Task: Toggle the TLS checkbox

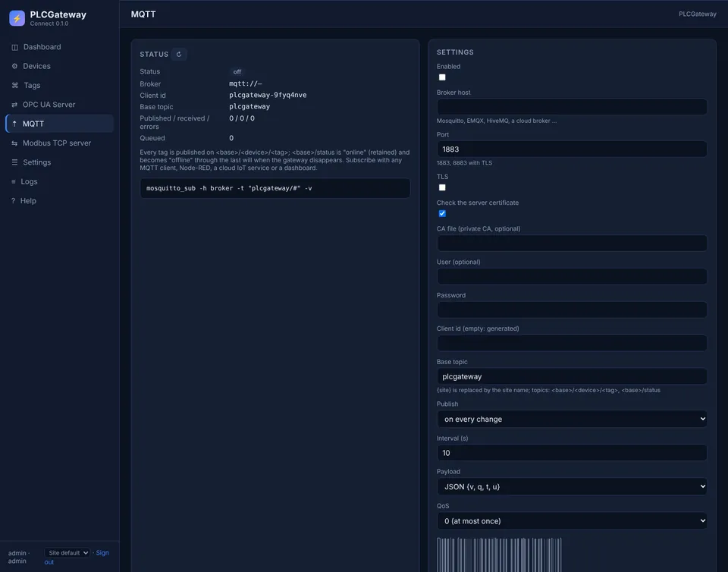Action: [442, 187]
